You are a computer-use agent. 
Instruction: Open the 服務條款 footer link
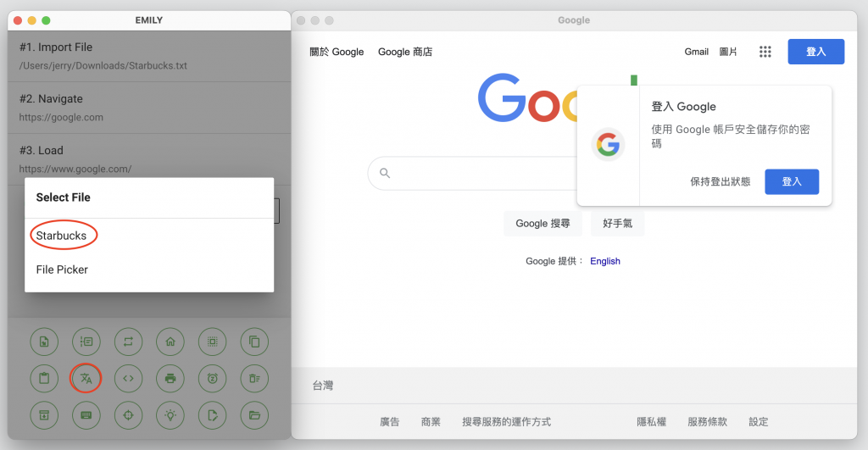coord(708,422)
